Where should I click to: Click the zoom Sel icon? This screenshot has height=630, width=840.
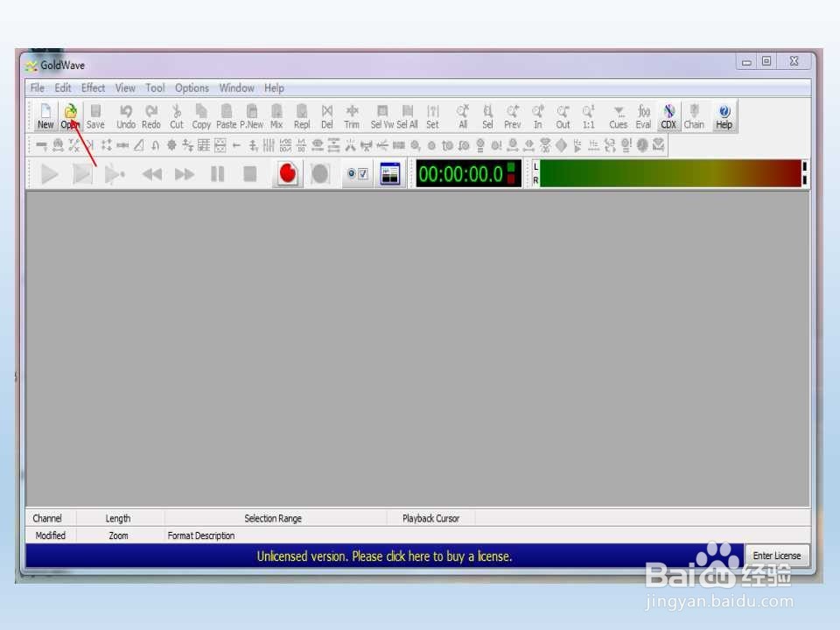487,116
